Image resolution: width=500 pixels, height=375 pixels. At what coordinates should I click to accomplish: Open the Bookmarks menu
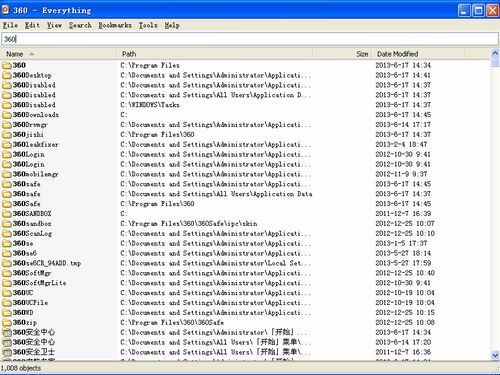(115, 25)
